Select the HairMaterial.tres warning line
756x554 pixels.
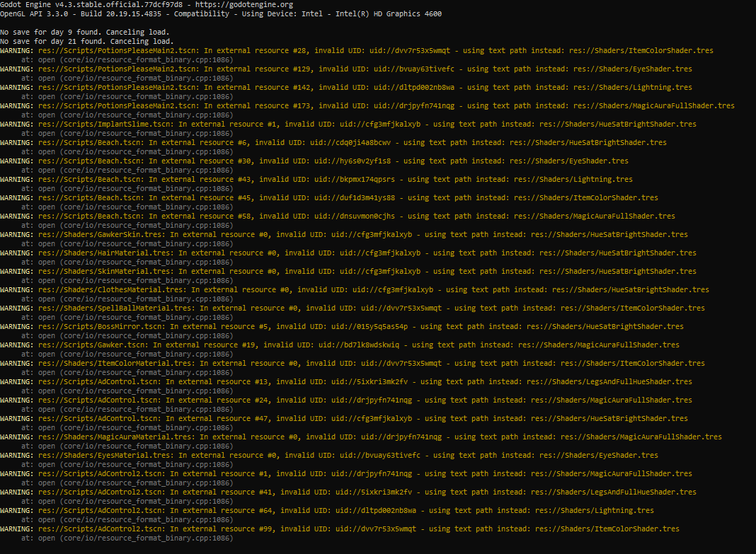pos(348,253)
